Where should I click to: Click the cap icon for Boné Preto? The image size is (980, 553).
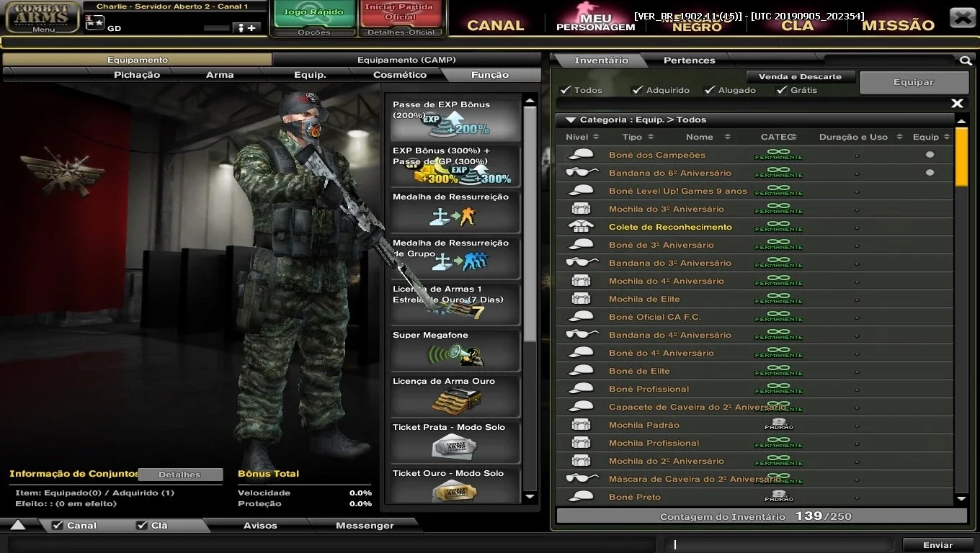[x=581, y=497]
